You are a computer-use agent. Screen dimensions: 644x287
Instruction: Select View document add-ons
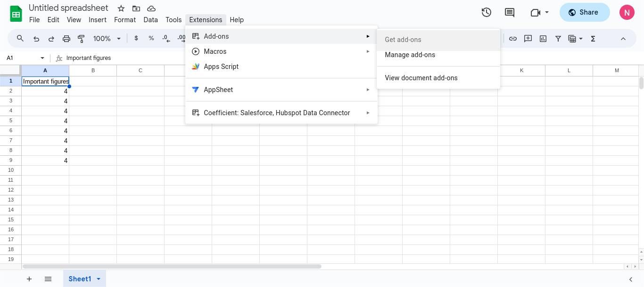click(x=421, y=78)
